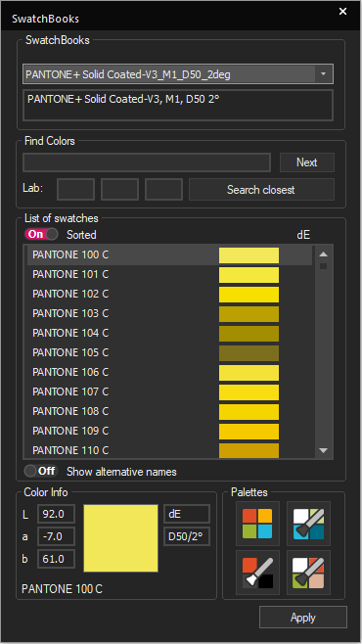Click the swatch list scrollbar thumb

click(x=324, y=266)
